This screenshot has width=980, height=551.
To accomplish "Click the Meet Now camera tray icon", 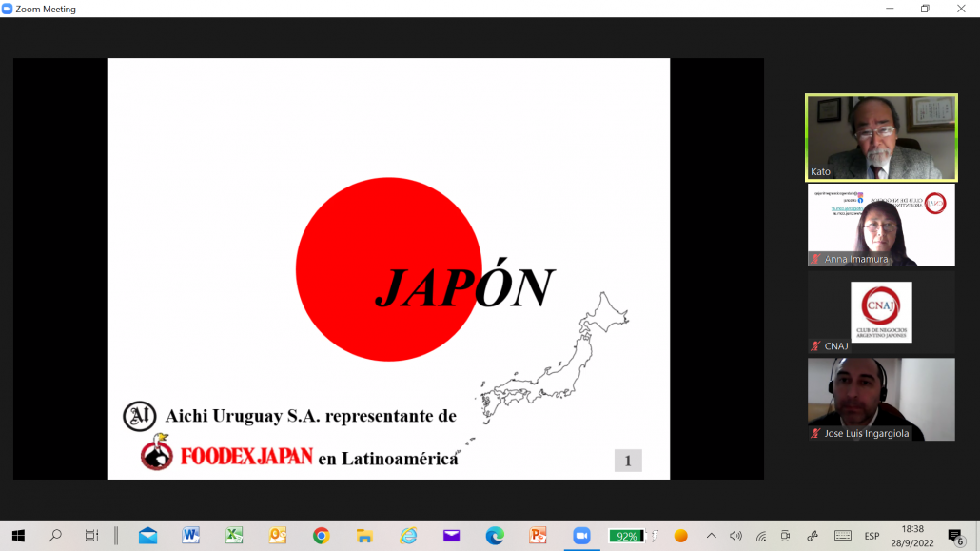I will point(786,536).
